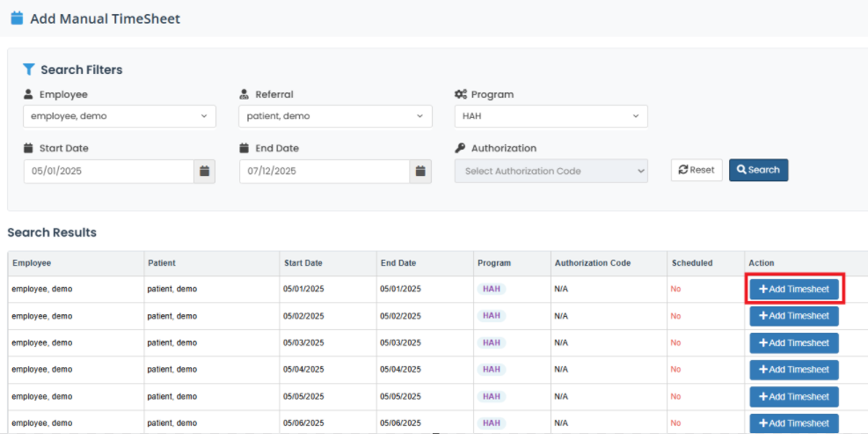
Task: Add Timesheet for the 05/03/2025 row
Action: (794, 343)
